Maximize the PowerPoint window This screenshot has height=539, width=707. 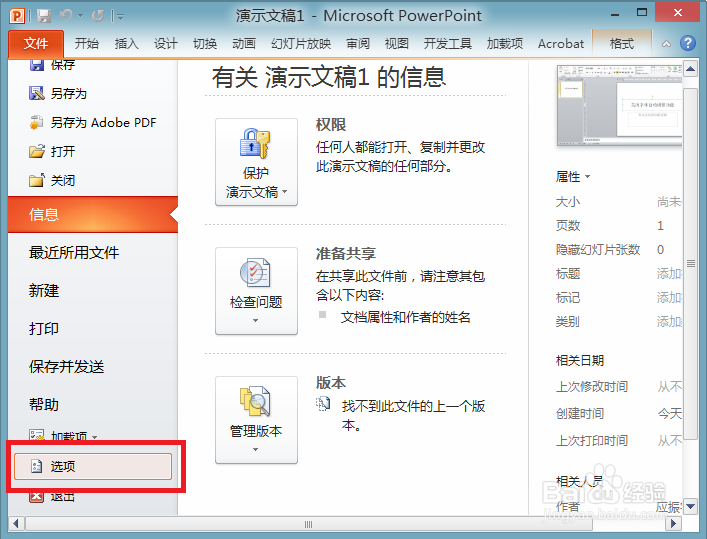pyautogui.click(x=642, y=13)
